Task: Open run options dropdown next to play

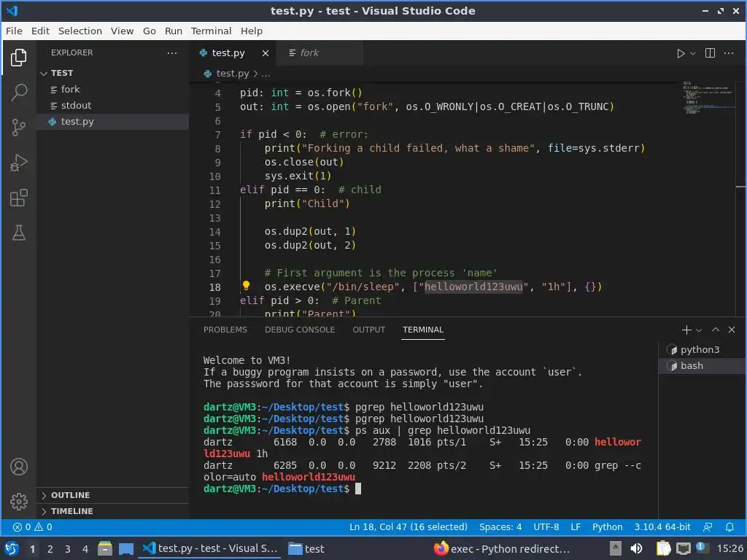Action: 693,53
